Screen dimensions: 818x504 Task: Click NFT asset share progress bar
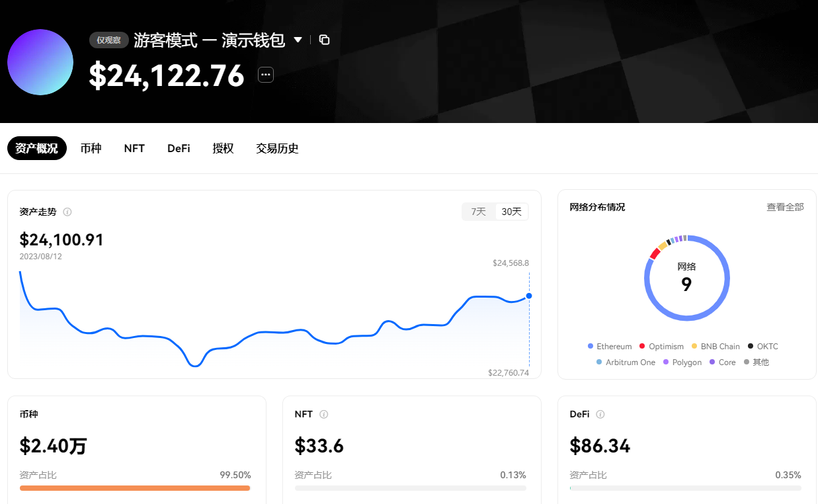[411, 488]
